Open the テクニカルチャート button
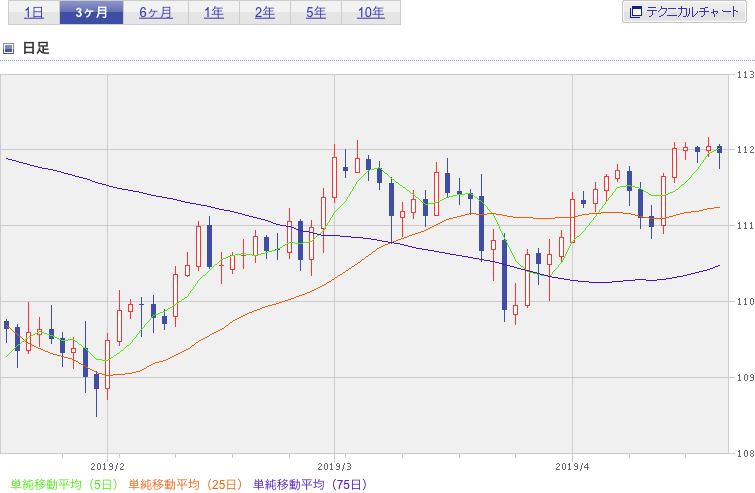This screenshot has width=755, height=493. click(x=684, y=12)
